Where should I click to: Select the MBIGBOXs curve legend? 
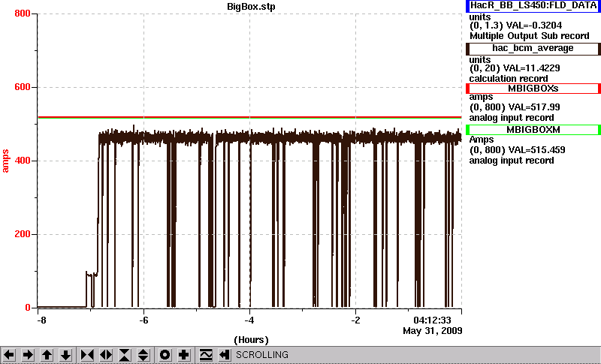tap(533, 89)
